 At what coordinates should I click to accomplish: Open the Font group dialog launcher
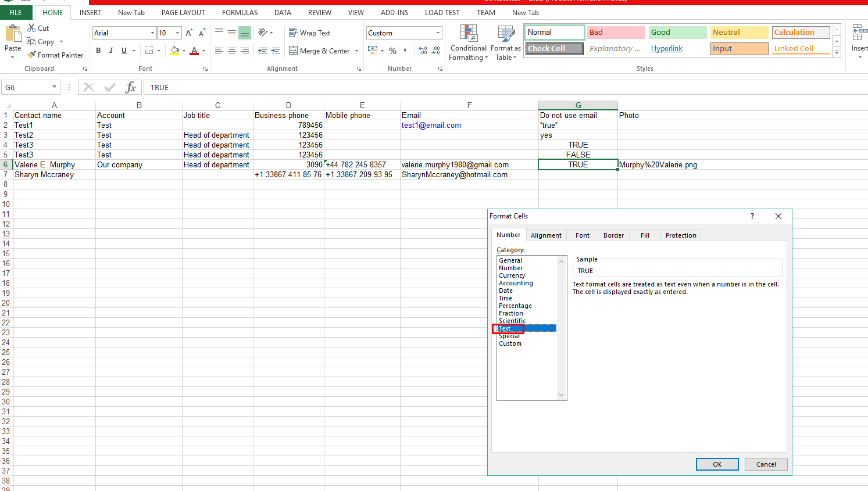(x=205, y=69)
